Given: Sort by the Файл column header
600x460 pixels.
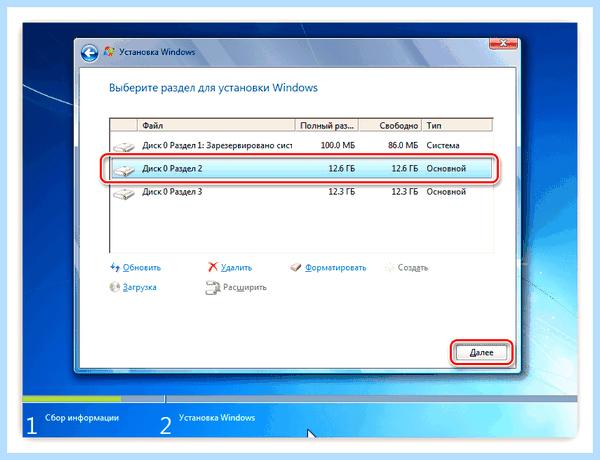Looking at the screenshot, I should pyautogui.click(x=216, y=125).
